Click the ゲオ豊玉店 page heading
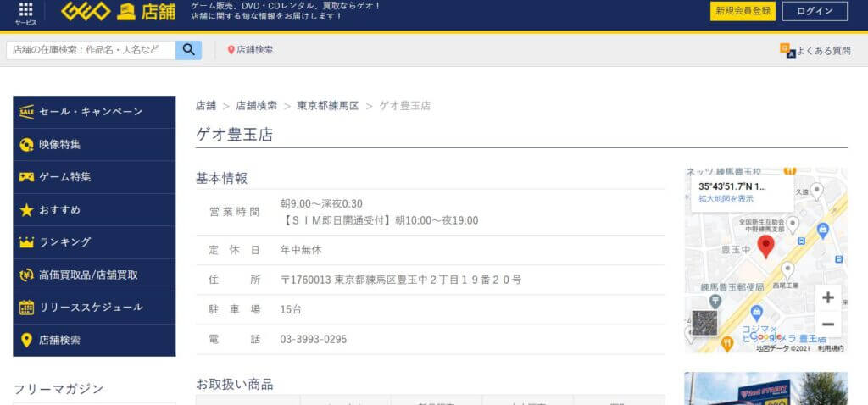Viewport: 868px width, 405px height. click(235, 135)
